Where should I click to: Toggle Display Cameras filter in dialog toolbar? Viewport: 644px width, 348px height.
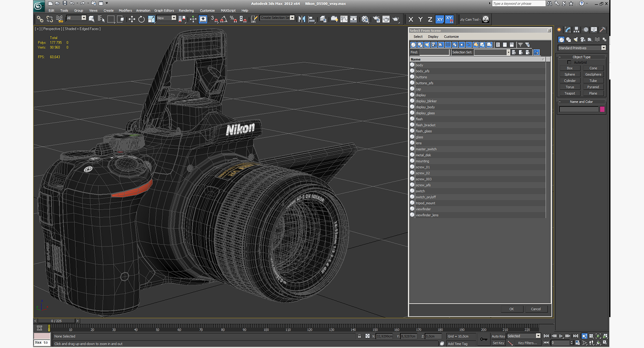[x=434, y=44]
